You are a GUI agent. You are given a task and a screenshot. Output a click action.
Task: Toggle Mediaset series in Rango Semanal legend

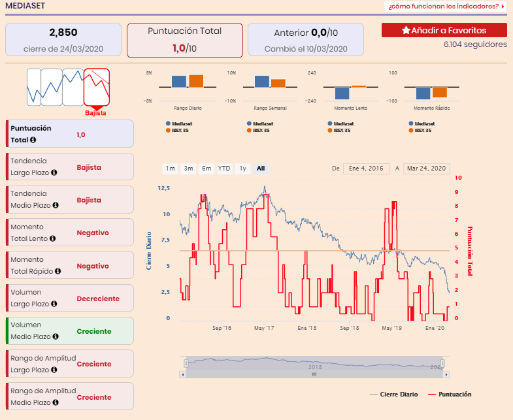260,123
